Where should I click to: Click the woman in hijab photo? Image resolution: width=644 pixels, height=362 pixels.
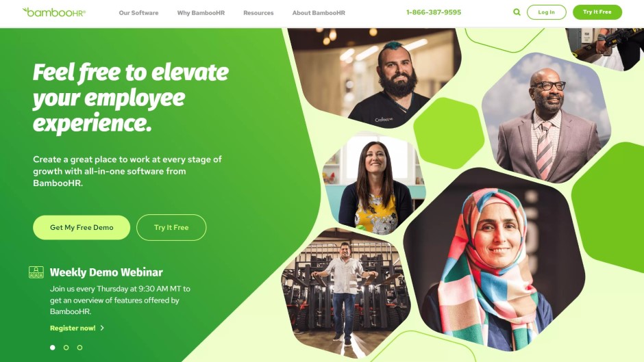tap(494, 259)
